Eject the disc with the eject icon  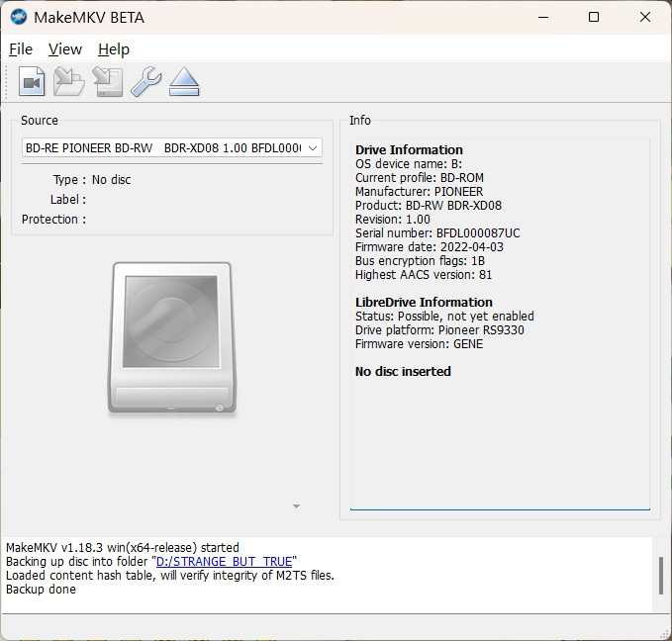(184, 81)
